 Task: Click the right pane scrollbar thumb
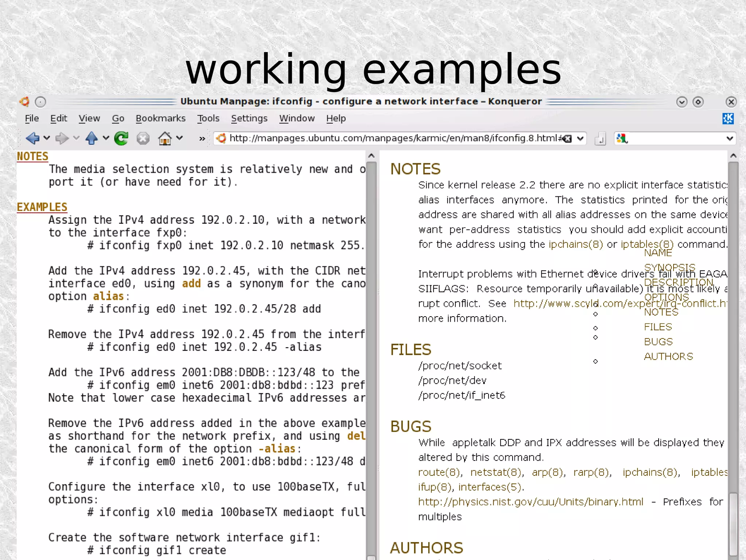733,524
